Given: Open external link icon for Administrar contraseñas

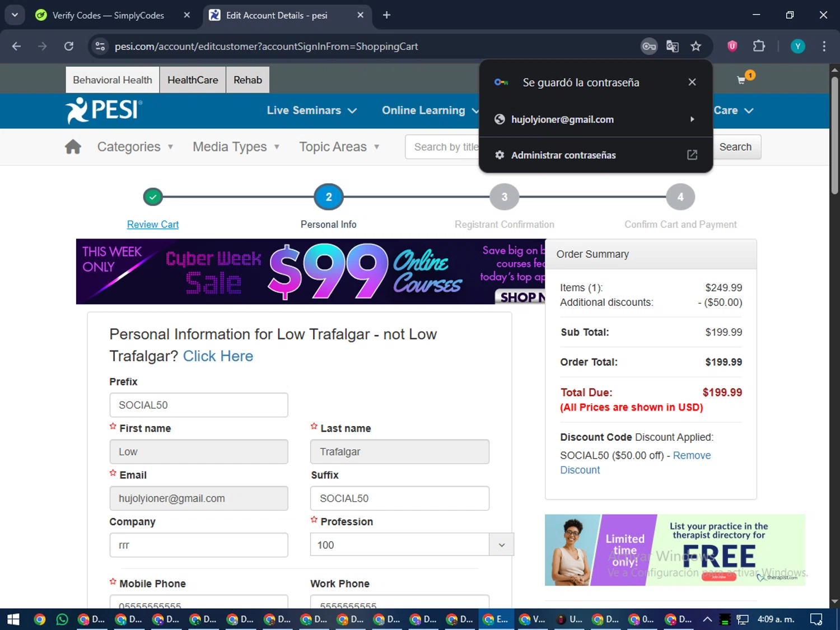Looking at the screenshot, I should [x=692, y=155].
